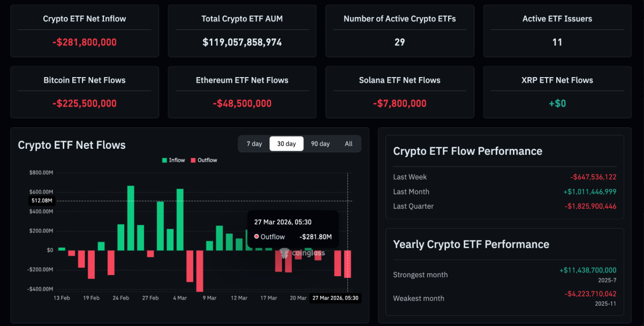This screenshot has height=326, width=644.
Task: Click the red Outflow dot inside the tooltip
Action: tap(256, 237)
